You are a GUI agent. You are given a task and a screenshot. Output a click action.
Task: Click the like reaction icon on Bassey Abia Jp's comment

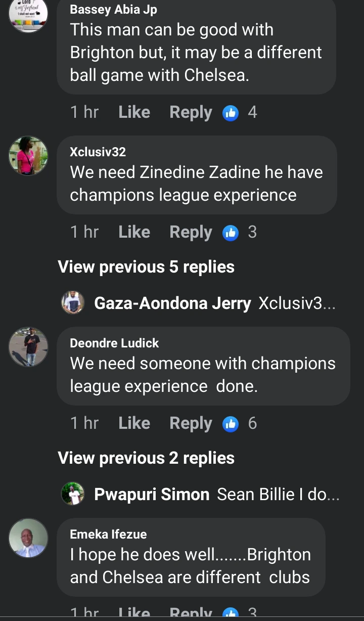click(231, 113)
